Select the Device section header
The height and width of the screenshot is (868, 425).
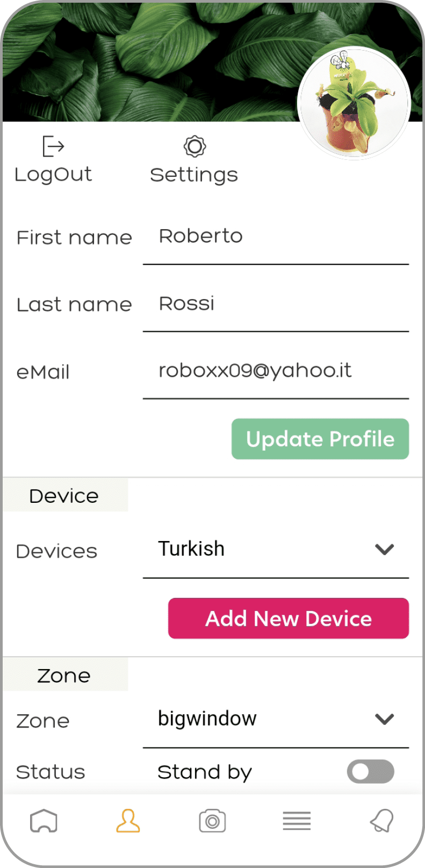(65, 495)
